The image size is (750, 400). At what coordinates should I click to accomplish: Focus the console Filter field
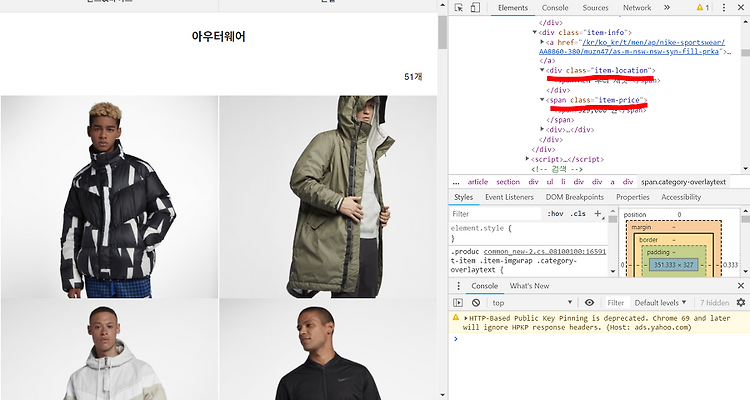(x=616, y=302)
